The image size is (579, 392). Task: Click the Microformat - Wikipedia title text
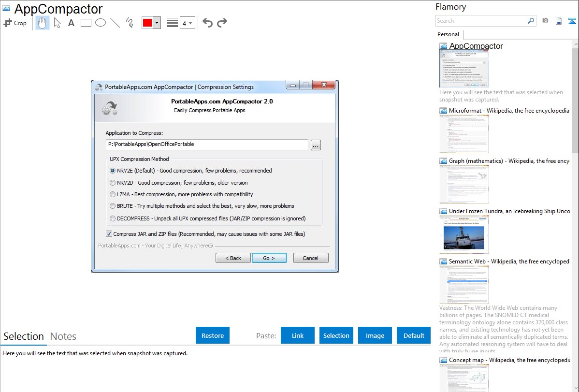tap(509, 111)
